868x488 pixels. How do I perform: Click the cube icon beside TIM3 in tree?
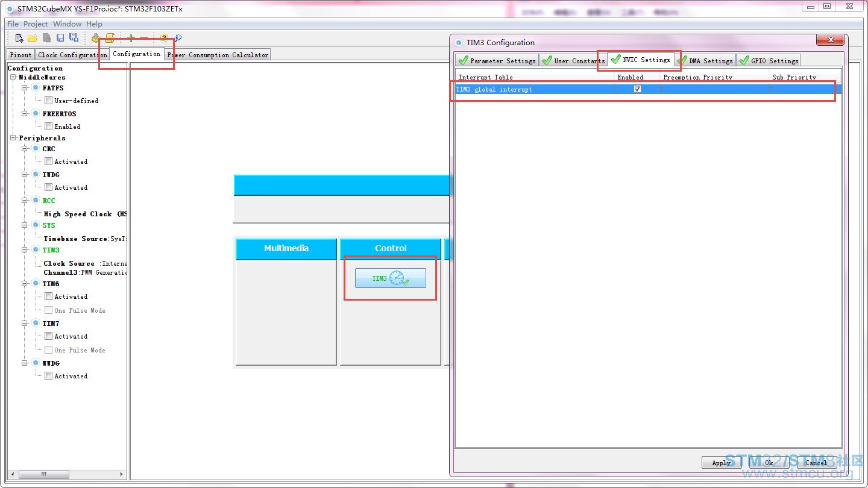(36, 250)
